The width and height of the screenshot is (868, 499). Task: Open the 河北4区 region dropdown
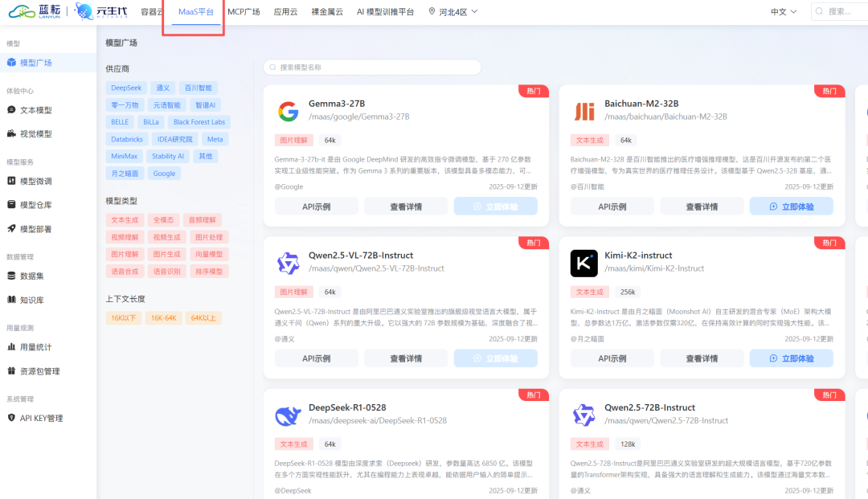[453, 11]
